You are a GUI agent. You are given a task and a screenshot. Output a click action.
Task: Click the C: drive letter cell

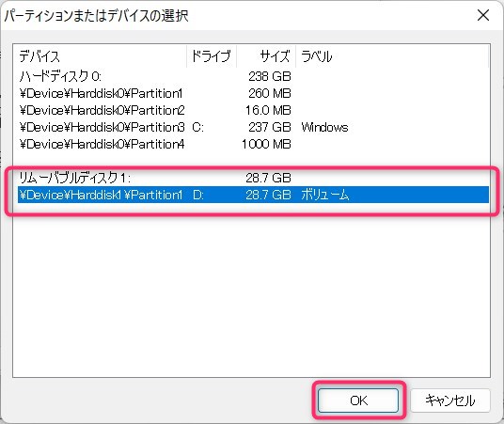click(x=197, y=127)
